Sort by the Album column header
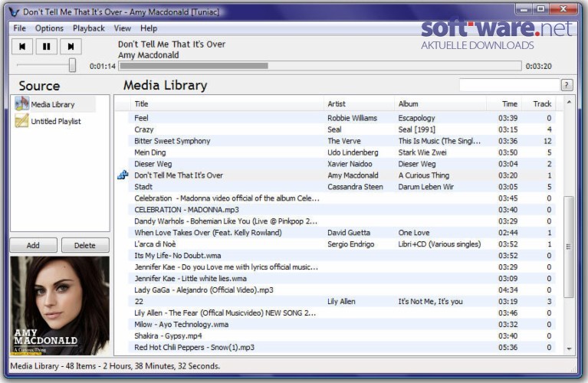 click(440, 104)
